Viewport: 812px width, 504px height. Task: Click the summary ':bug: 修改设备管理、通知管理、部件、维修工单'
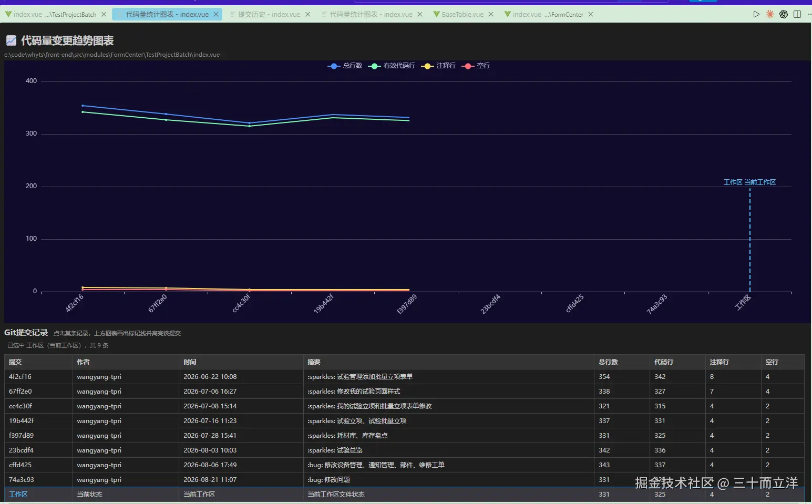(376, 465)
